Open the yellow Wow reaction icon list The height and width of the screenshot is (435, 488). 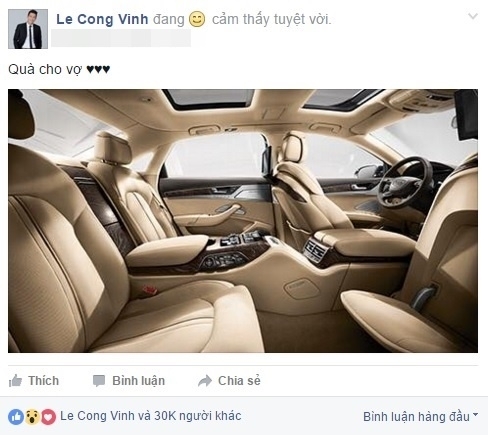(32, 417)
